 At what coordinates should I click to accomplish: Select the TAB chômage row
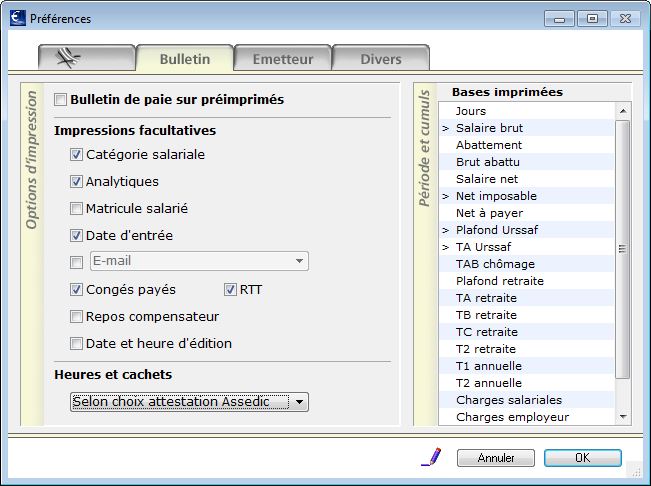(526, 264)
